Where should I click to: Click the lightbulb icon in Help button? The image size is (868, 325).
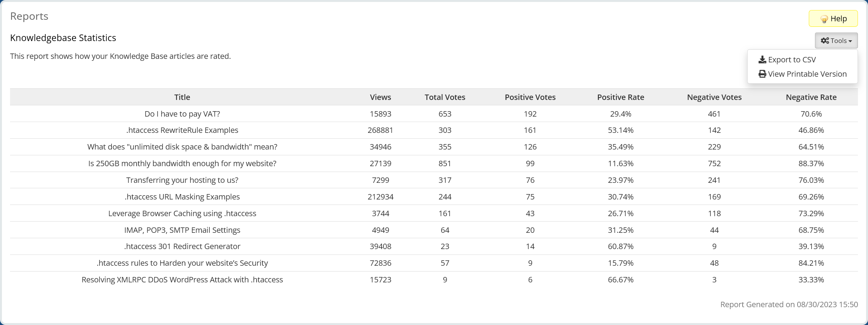coord(824,19)
